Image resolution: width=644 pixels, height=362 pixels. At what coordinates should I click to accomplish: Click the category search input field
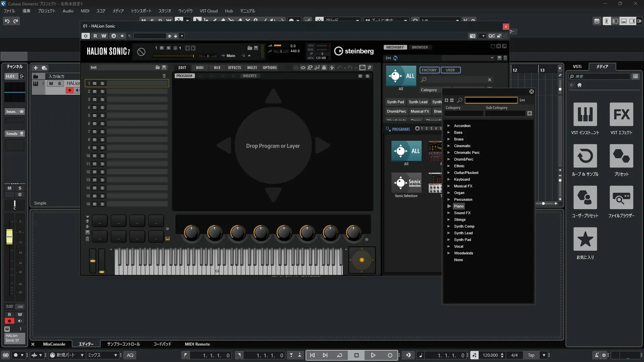coord(491,100)
